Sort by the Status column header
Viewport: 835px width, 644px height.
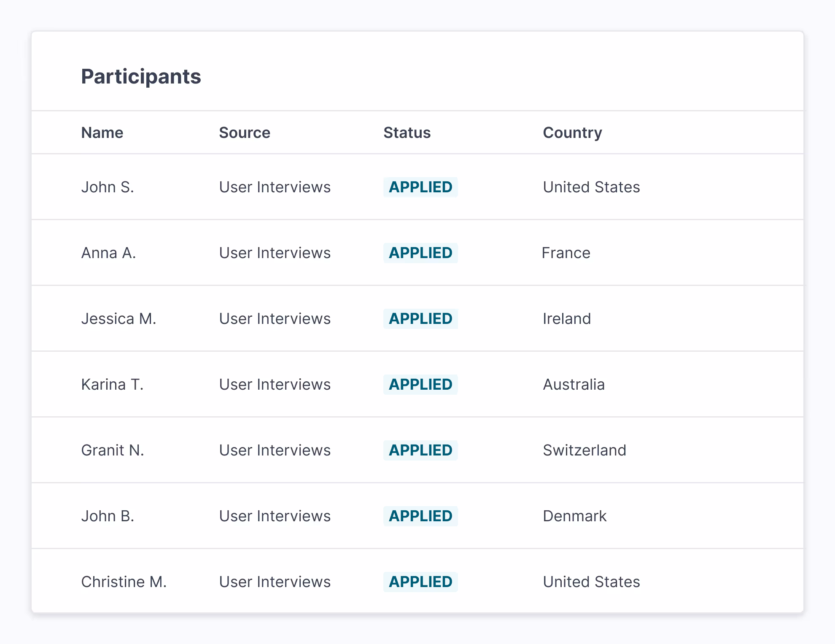pos(407,132)
